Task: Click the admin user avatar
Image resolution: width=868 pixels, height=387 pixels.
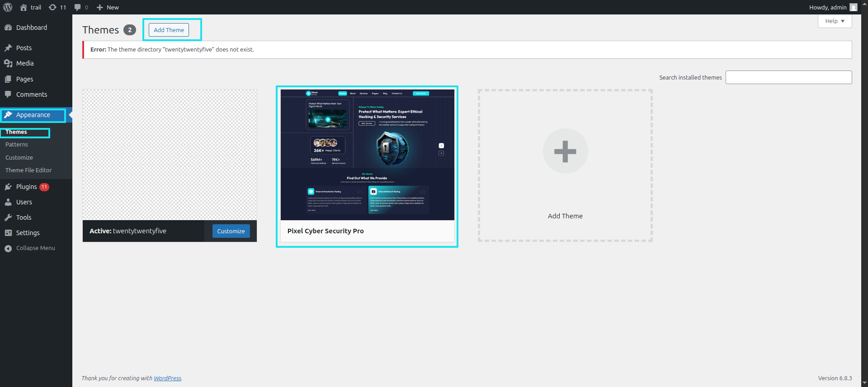Action: (853, 7)
